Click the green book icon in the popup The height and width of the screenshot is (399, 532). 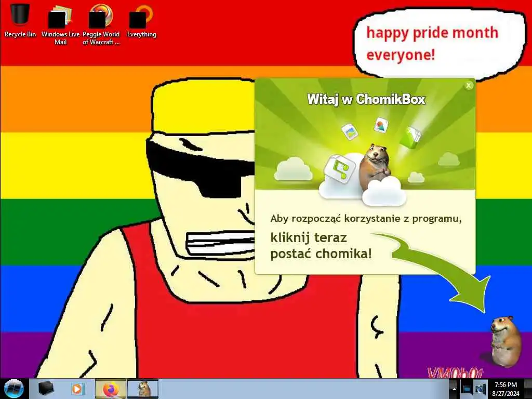(411, 137)
